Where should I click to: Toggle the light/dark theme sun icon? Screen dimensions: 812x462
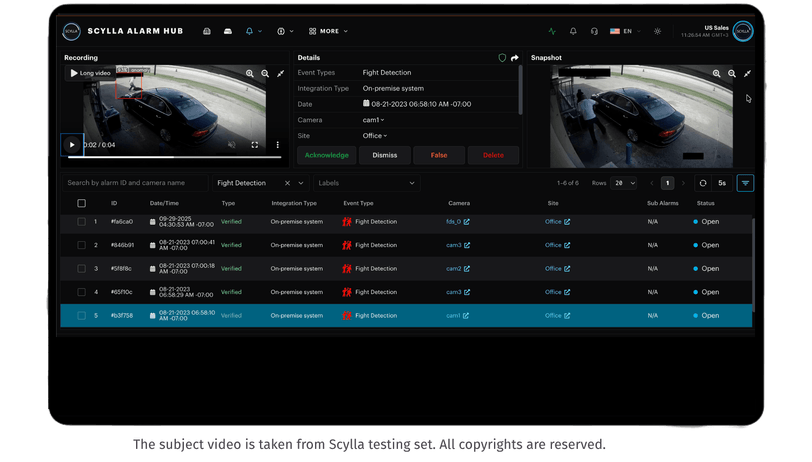coord(657,31)
